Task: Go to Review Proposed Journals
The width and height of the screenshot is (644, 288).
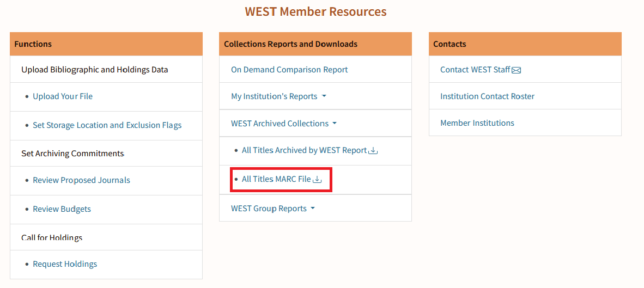Action: coord(81,180)
